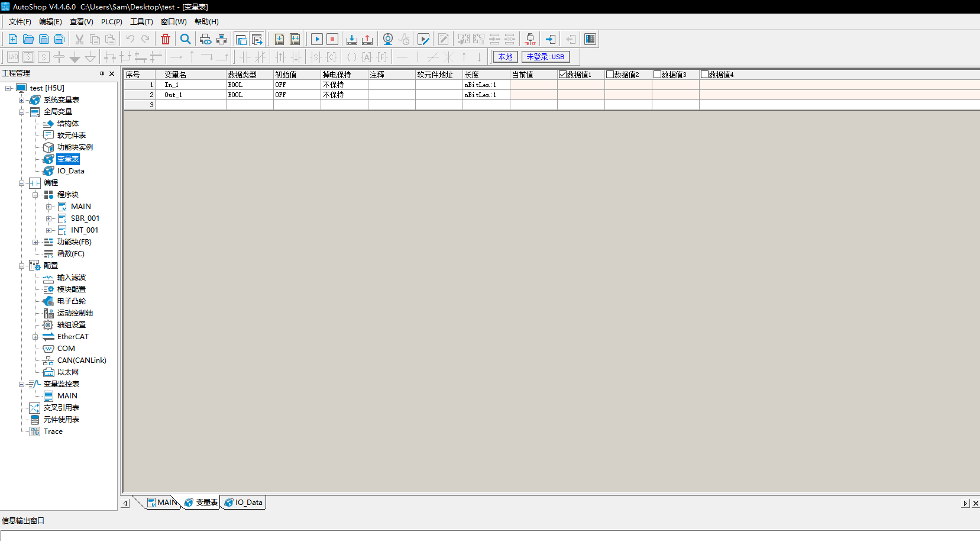
Task: Click the Print Preview icon
Action: [x=206, y=39]
